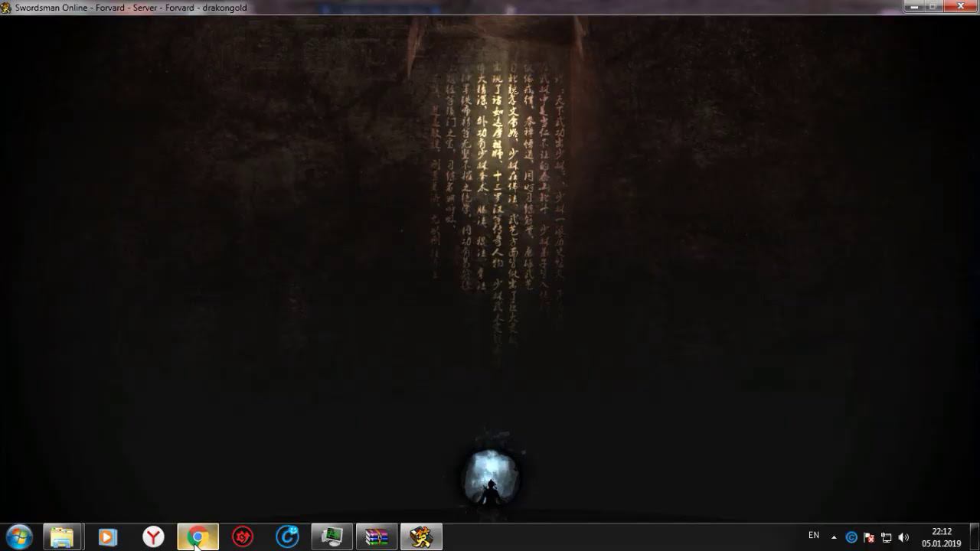
Task: Switch to the green computer monitor app
Action: click(332, 536)
